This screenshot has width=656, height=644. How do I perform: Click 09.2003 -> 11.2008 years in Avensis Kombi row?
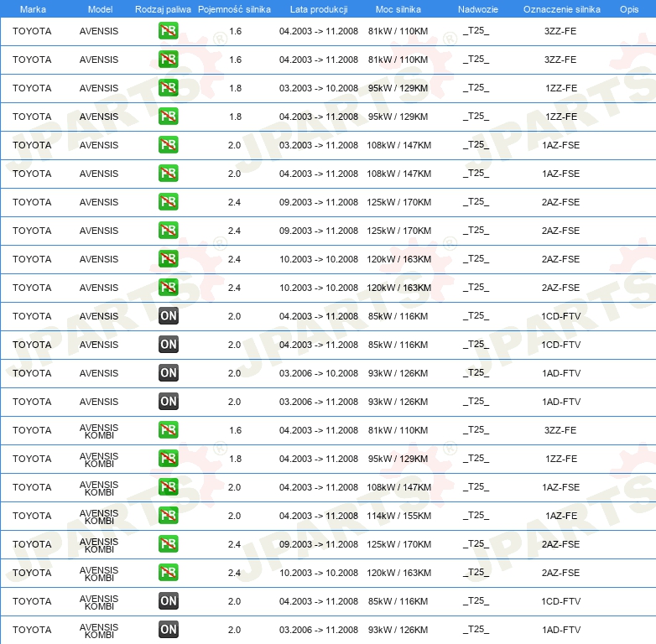(319, 544)
